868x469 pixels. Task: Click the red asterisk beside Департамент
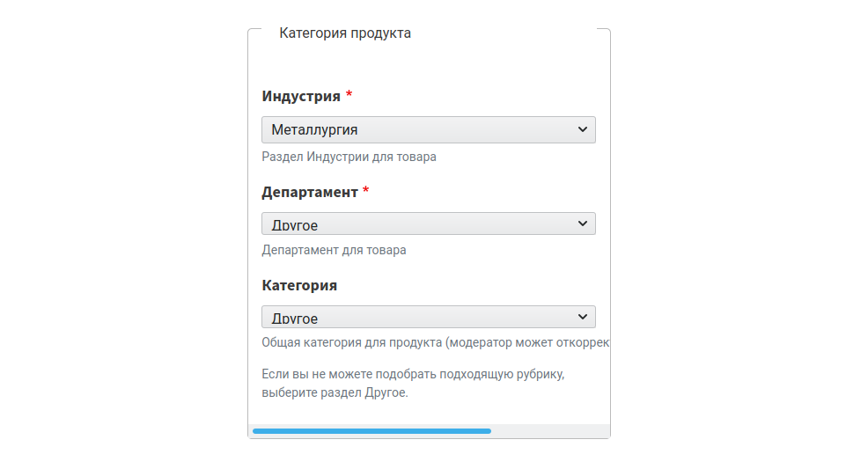coord(366,190)
